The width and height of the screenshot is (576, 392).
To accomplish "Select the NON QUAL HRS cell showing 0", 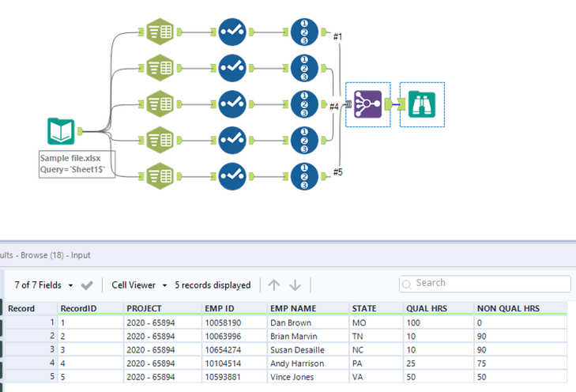I will pyautogui.click(x=521, y=322).
